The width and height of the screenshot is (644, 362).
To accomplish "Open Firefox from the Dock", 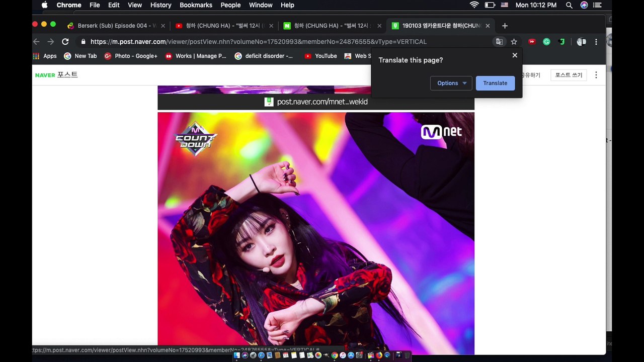I will [x=379, y=355].
